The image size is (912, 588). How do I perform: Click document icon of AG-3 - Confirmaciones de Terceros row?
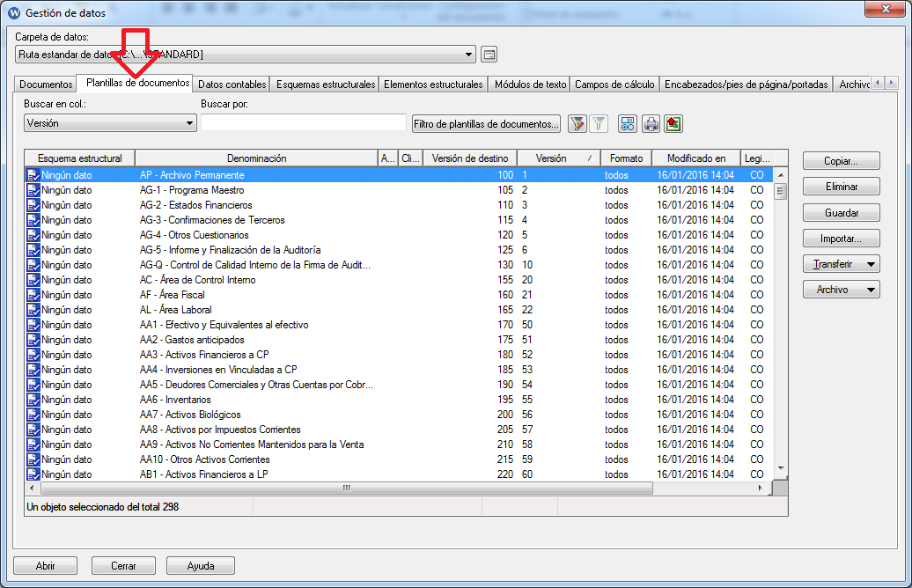[x=33, y=220]
